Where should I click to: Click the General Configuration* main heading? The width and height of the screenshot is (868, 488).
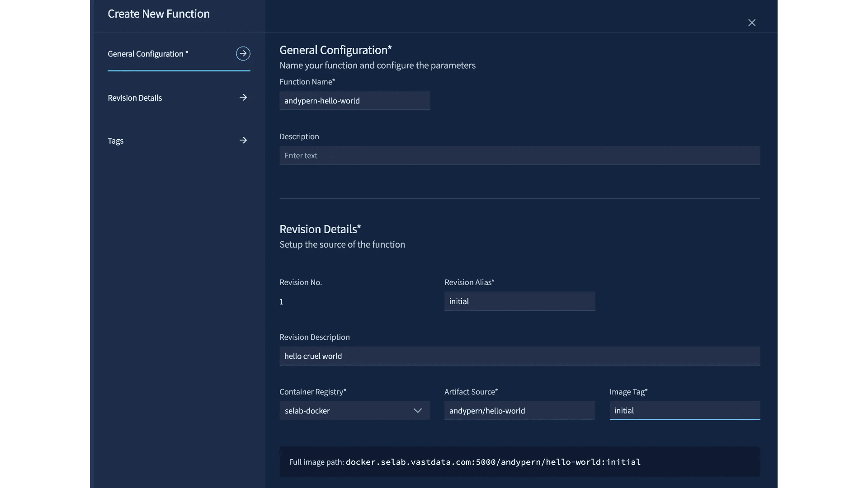click(x=335, y=50)
